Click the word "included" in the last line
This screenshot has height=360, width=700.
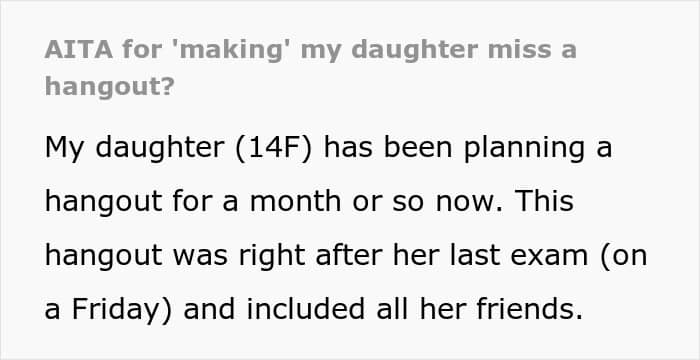coord(306,309)
